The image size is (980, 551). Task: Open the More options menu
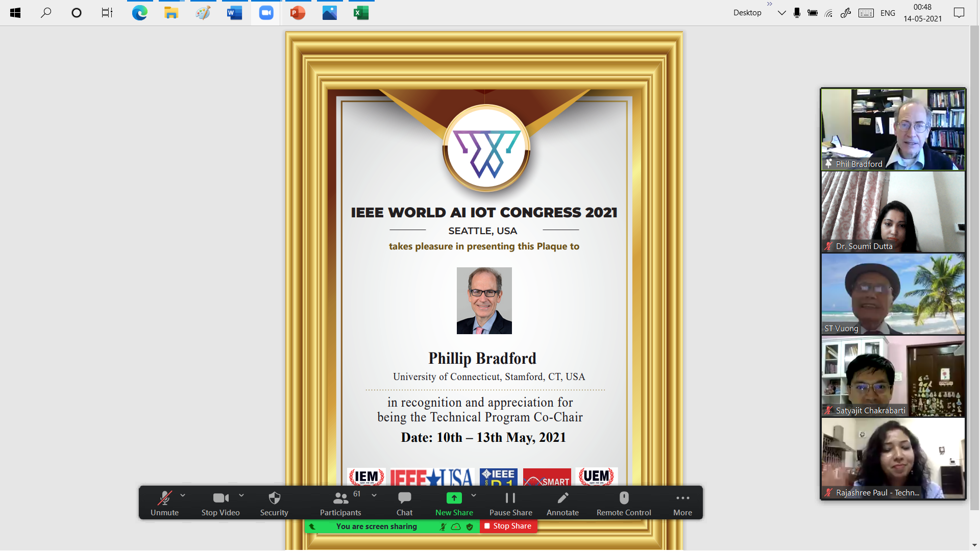(682, 504)
